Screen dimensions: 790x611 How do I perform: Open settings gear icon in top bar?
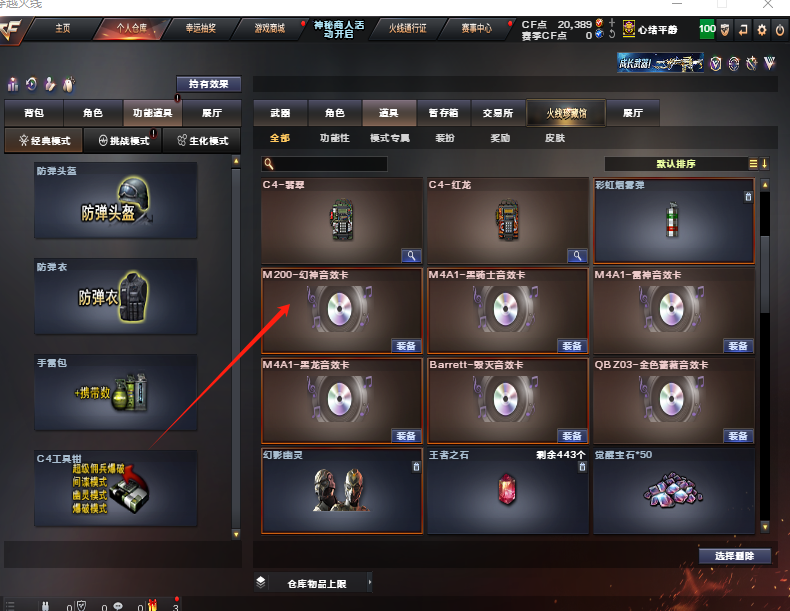[761, 30]
